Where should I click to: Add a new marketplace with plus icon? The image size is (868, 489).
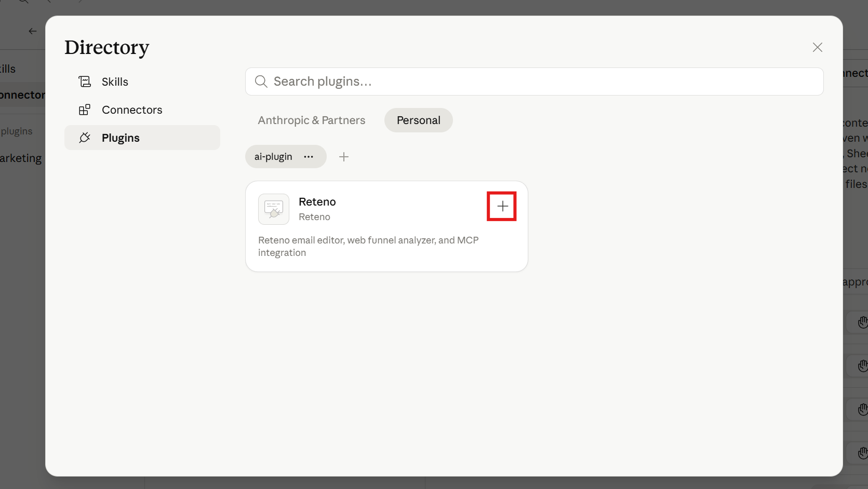point(344,157)
